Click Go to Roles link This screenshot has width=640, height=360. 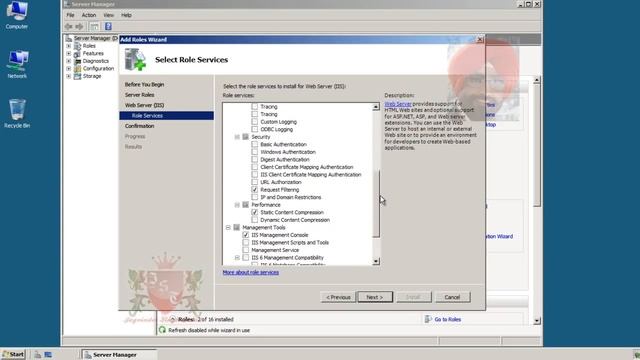[448, 320]
